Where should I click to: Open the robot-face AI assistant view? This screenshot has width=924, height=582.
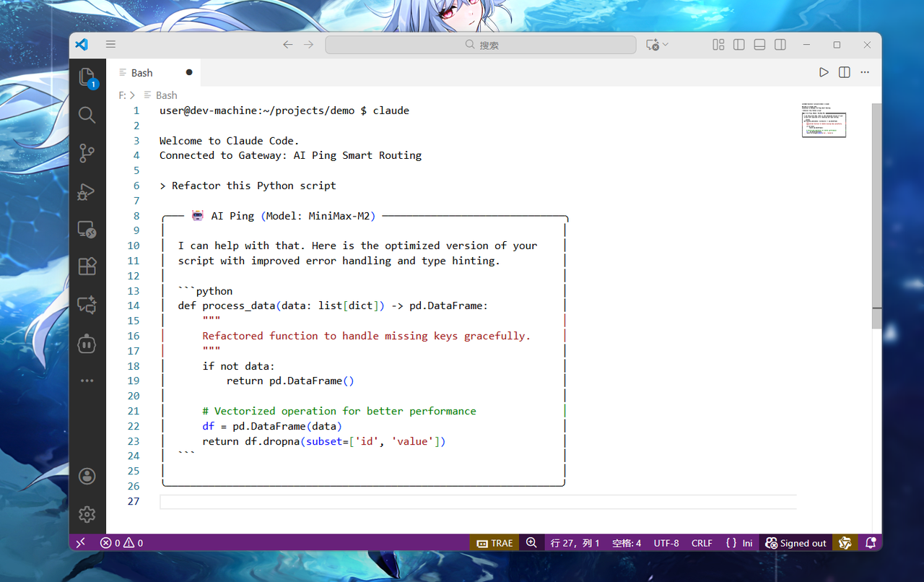coord(87,344)
